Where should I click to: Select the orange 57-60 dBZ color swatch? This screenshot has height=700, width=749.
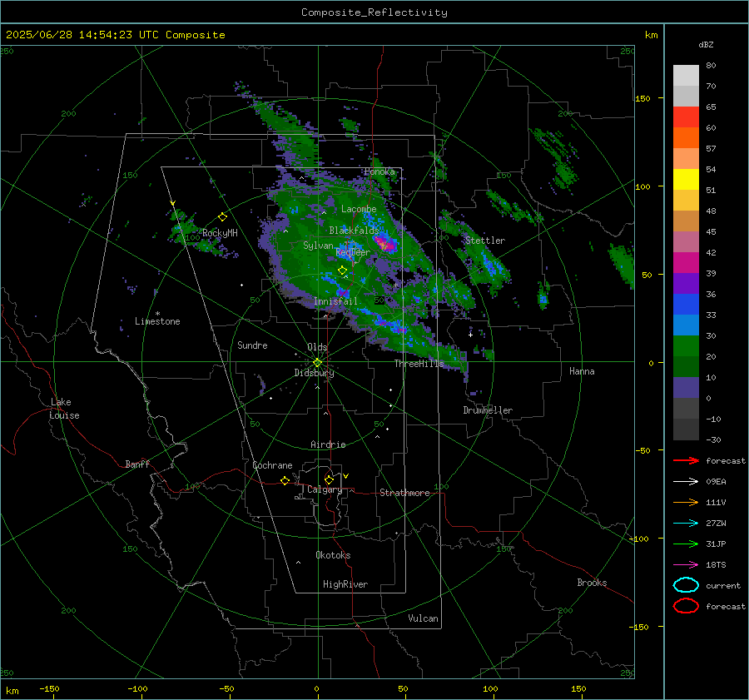(686, 137)
